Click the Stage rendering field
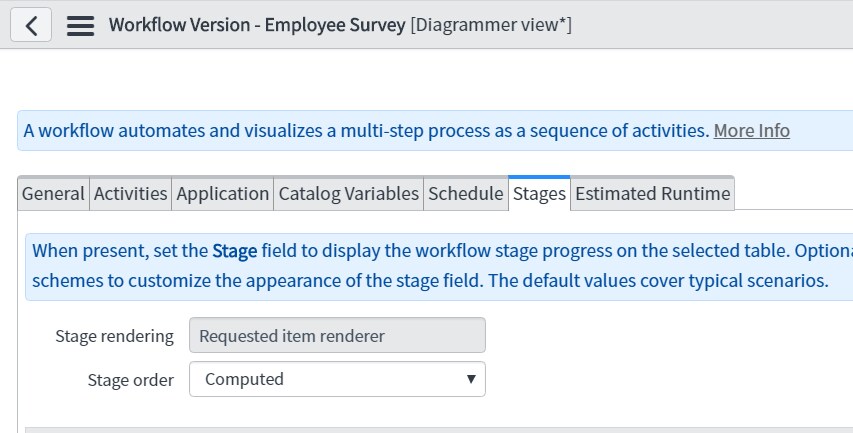This screenshot has height=433, width=853. click(x=337, y=336)
